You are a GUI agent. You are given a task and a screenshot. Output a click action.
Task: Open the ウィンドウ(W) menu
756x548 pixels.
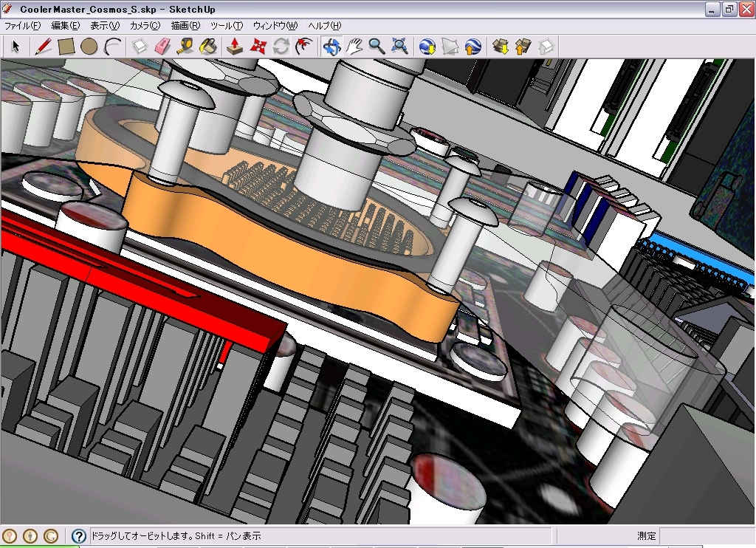275,25
